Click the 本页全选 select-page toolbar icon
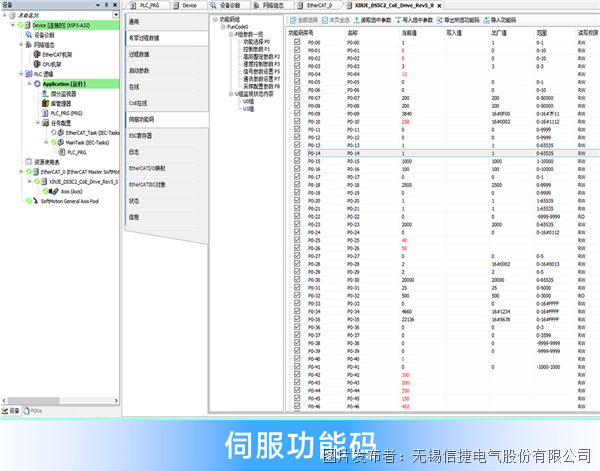600x471 pixels. 325,20
